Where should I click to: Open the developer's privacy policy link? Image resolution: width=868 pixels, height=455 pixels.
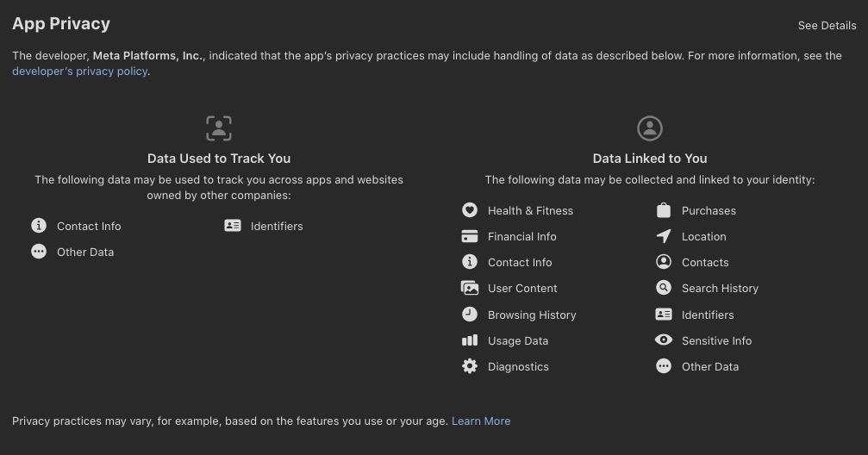(79, 71)
